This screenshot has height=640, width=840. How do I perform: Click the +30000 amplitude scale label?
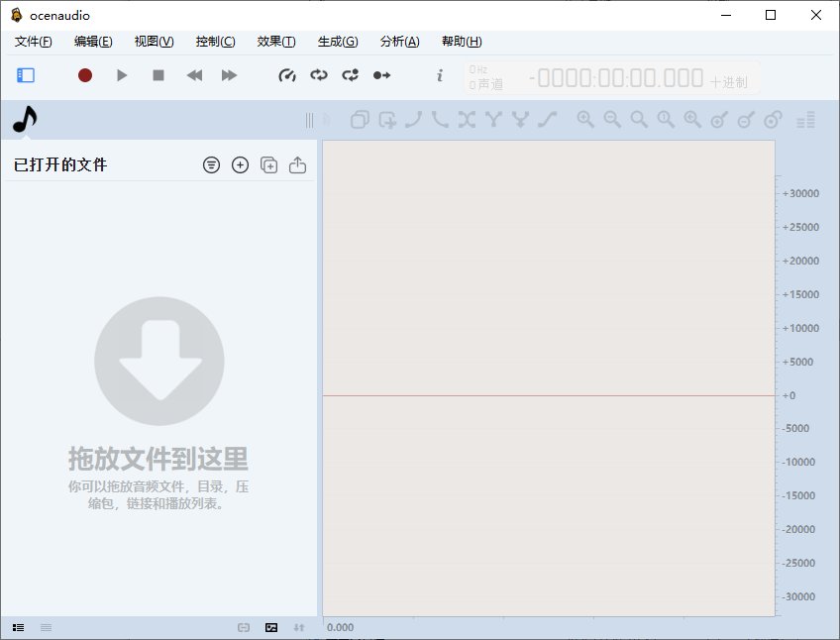tap(800, 193)
